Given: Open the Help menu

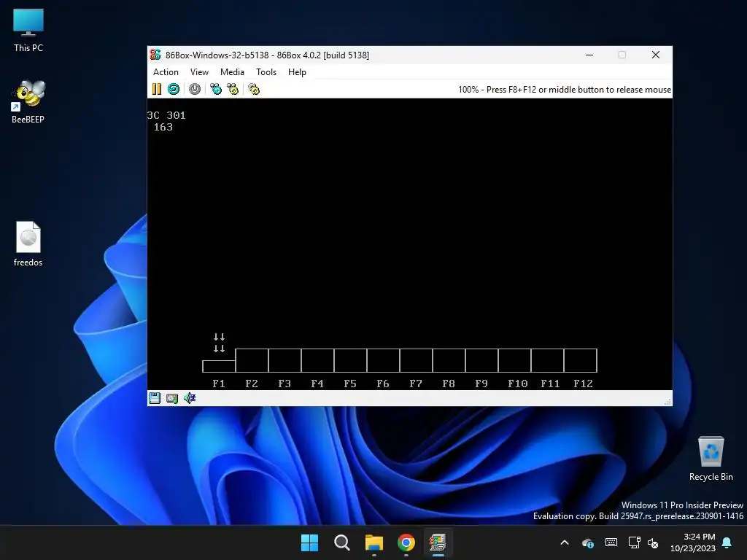Looking at the screenshot, I should (297, 72).
